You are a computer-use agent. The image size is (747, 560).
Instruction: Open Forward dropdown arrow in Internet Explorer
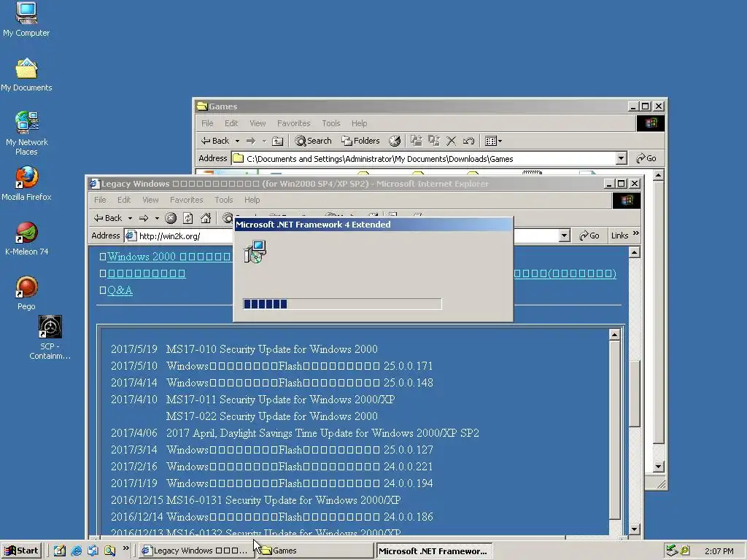tap(157, 218)
